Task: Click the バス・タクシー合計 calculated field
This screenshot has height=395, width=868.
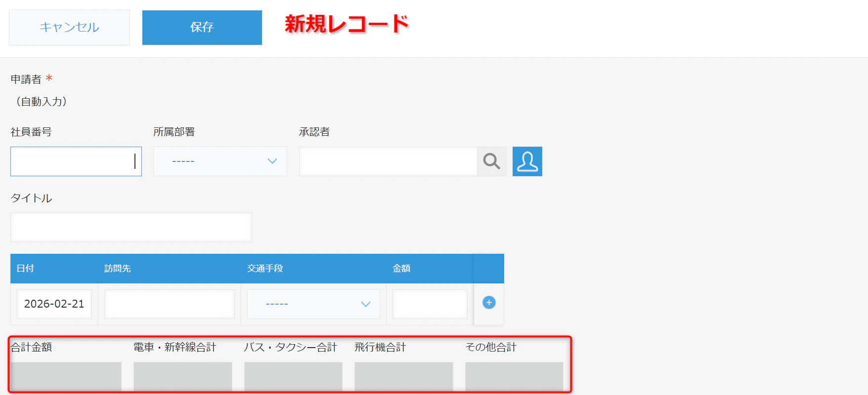Action: coord(293,377)
